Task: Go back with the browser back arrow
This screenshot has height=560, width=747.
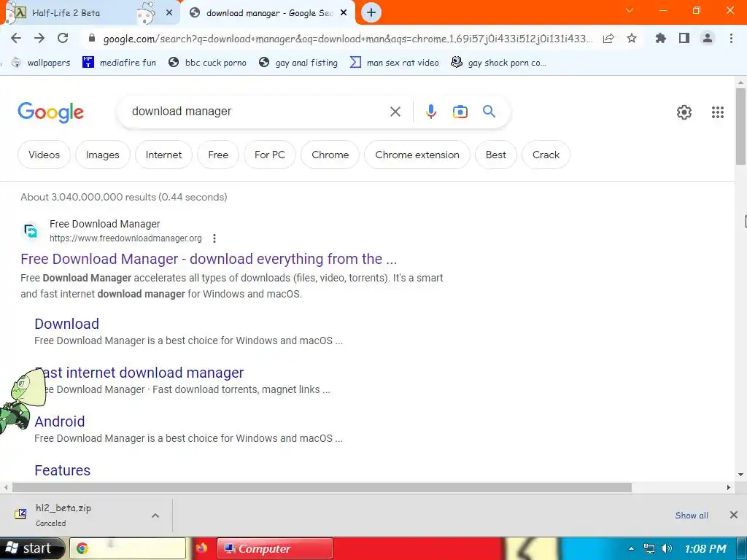Action: (16, 39)
